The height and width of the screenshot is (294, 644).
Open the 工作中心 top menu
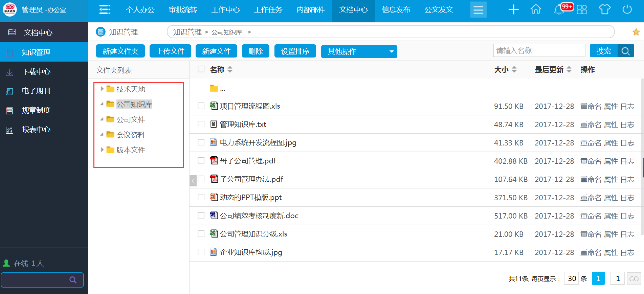point(225,9)
